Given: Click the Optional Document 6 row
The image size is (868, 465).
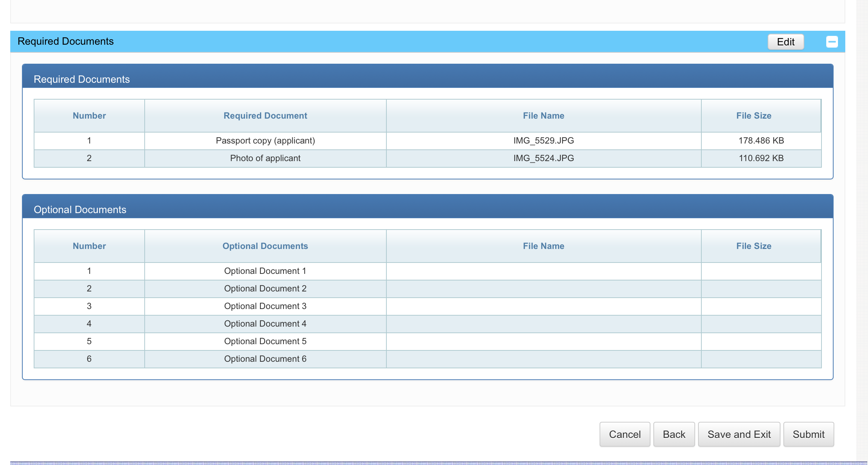Looking at the screenshot, I should 265,359.
